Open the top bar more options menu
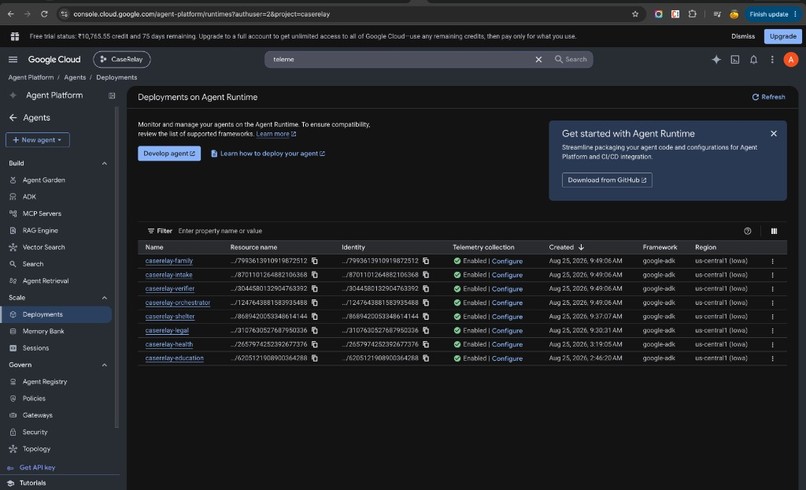Image resolution: width=806 pixels, height=490 pixels. tap(772, 60)
